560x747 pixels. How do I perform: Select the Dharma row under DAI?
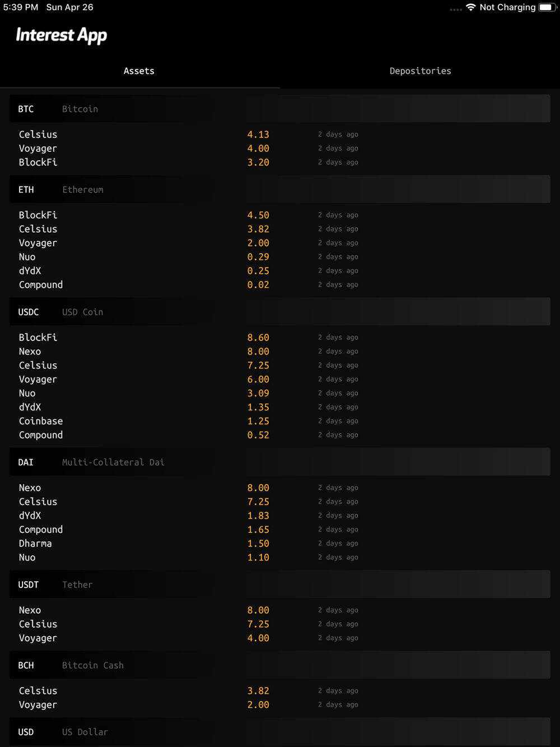[x=280, y=543]
